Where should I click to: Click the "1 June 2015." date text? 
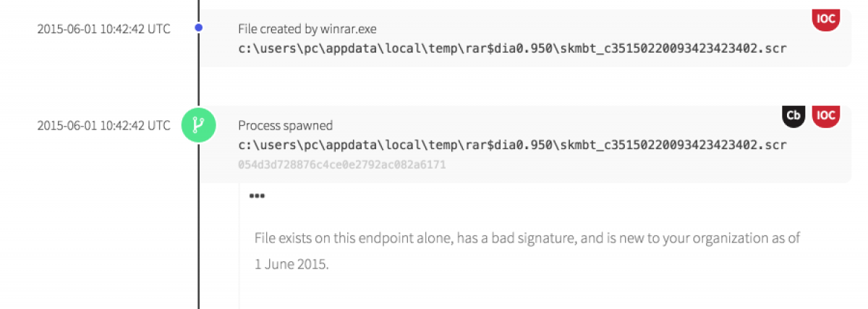point(291,264)
